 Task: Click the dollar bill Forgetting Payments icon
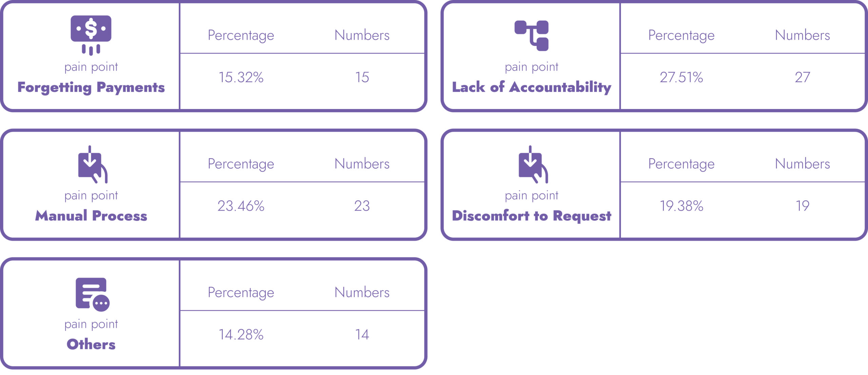[91, 35]
